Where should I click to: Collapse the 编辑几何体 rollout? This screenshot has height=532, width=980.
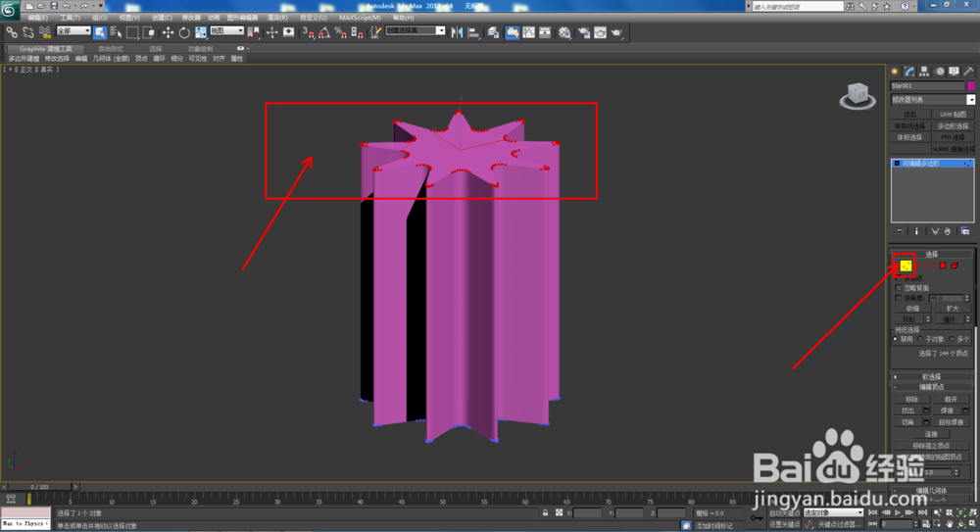click(x=931, y=491)
